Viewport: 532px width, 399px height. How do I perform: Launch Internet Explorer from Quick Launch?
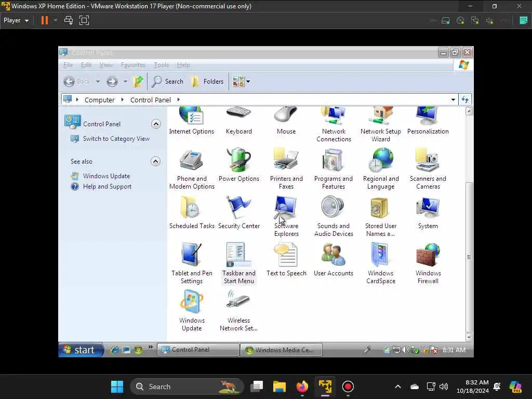point(115,350)
